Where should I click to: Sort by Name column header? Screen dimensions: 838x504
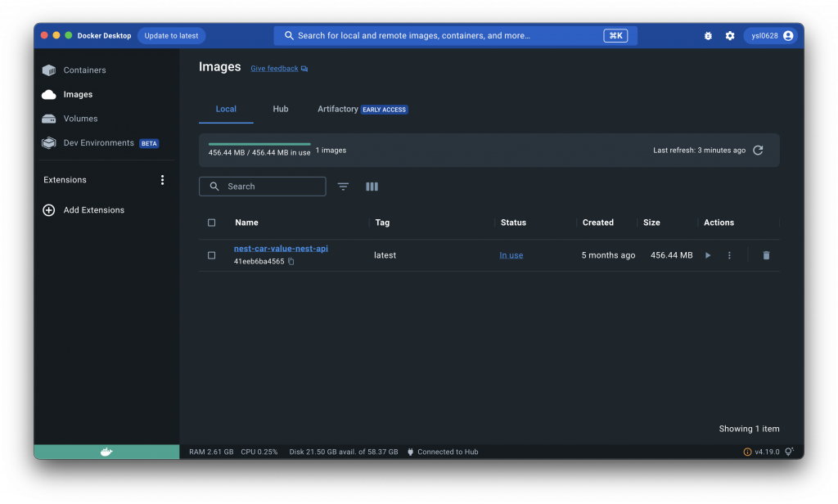coord(246,223)
